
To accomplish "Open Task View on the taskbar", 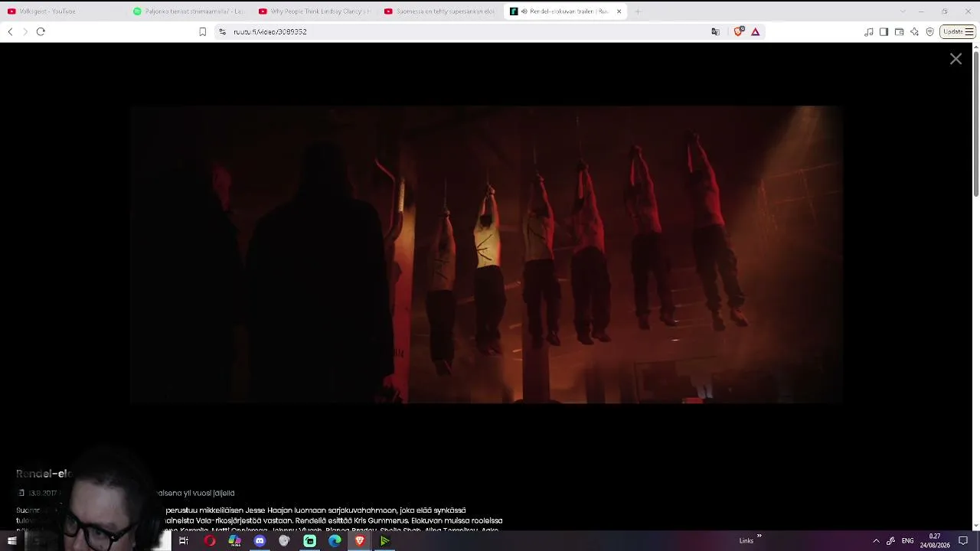I will [x=184, y=541].
